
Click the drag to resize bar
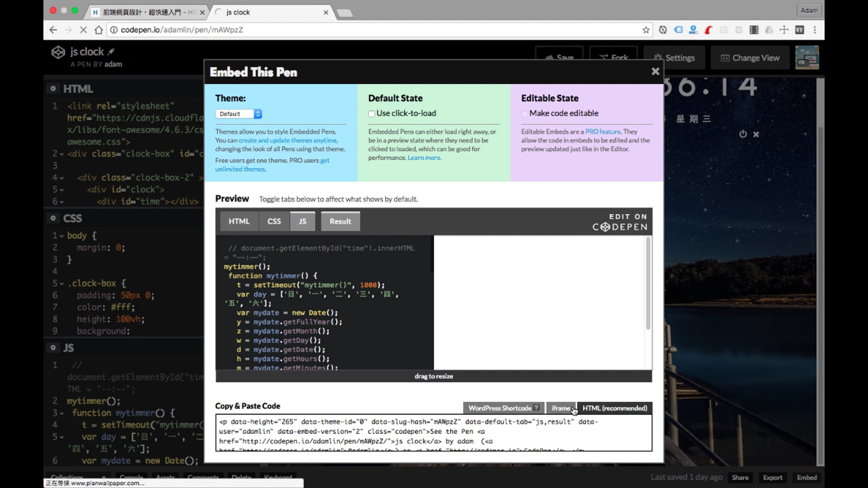pyautogui.click(x=434, y=376)
